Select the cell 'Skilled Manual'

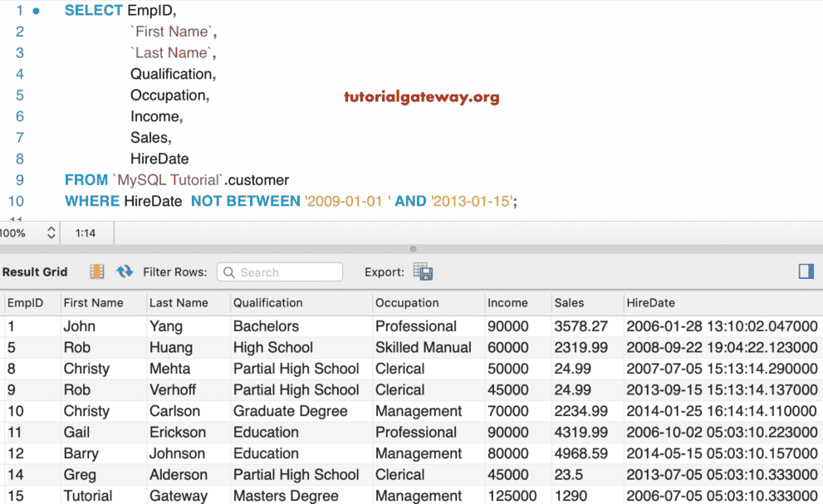[x=424, y=348]
